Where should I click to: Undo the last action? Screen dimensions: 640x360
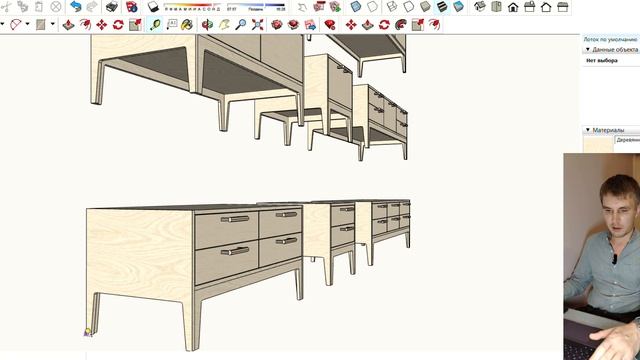point(76,7)
